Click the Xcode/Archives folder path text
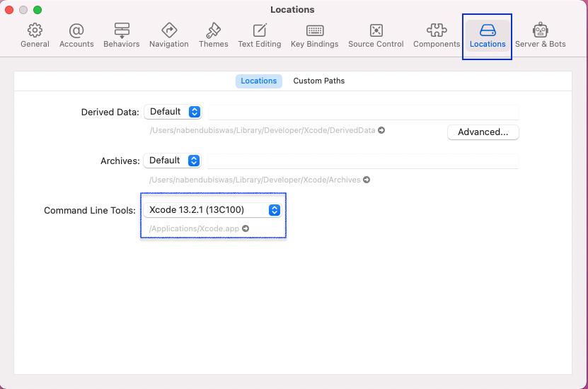The height and width of the screenshot is (389, 588). point(255,180)
